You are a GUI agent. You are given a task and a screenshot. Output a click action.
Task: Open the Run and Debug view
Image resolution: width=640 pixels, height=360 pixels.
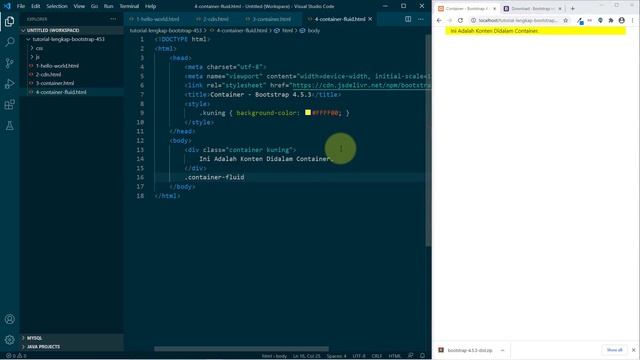9,84
